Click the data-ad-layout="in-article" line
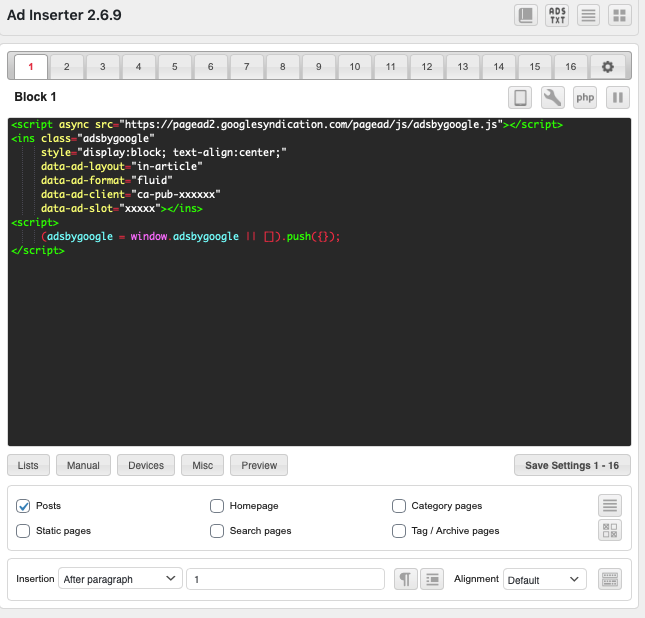 point(121,166)
